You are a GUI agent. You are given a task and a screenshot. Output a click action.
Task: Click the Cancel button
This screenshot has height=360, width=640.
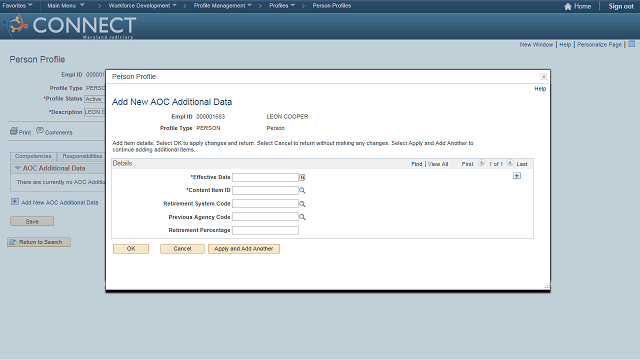pyautogui.click(x=182, y=249)
